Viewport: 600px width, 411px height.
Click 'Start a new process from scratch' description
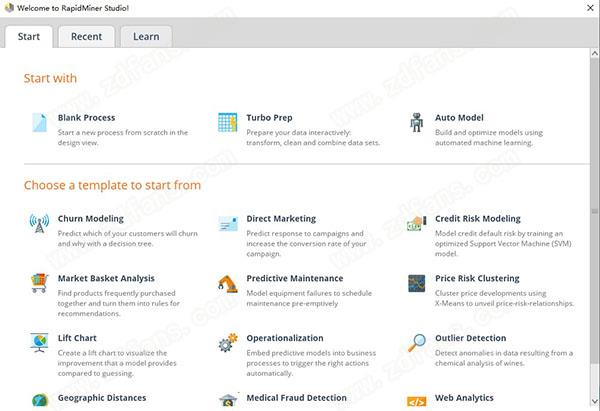[x=123, y=137]
